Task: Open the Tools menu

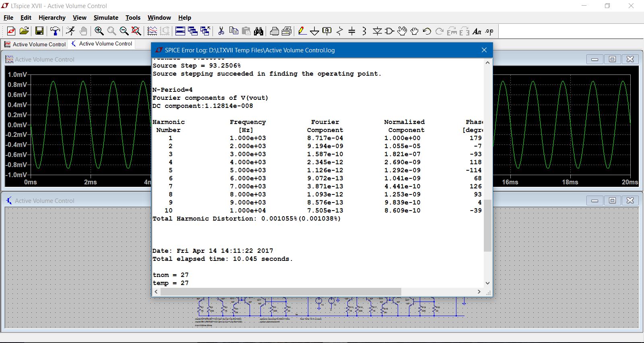Action: [x=133, y=18]
